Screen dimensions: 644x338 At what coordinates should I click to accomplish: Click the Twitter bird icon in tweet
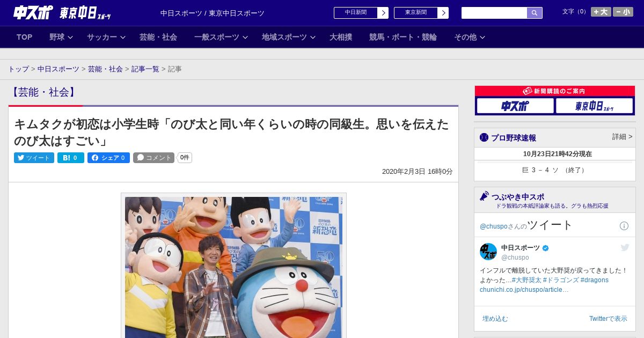(x=625, y=247)
